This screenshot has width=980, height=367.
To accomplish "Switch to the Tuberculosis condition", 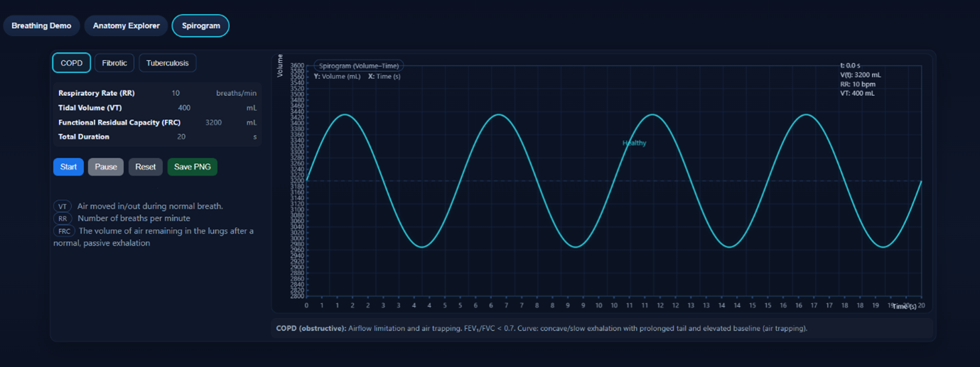I will point(167,63).
